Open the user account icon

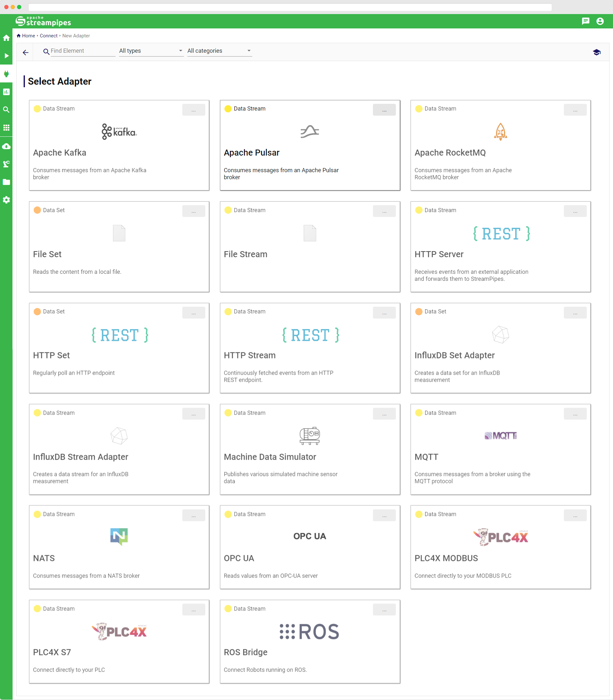(x=600, y=21)
